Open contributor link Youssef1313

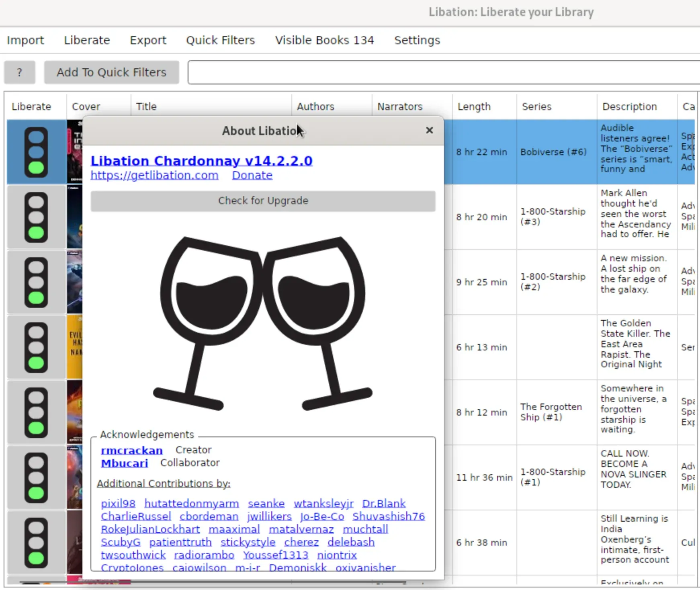276,555
